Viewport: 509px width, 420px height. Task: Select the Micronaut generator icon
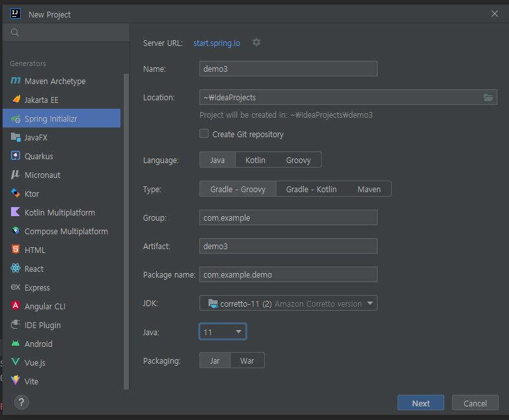pos(16,175)
